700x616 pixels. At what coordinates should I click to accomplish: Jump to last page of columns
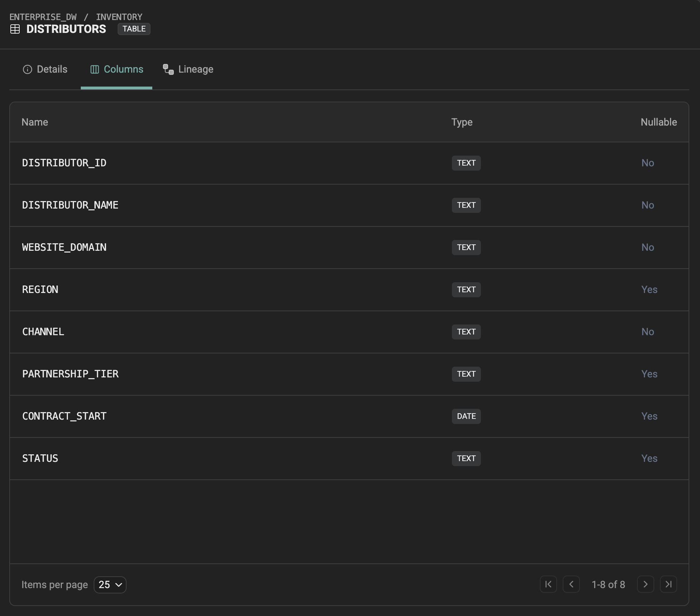(668, 584)
